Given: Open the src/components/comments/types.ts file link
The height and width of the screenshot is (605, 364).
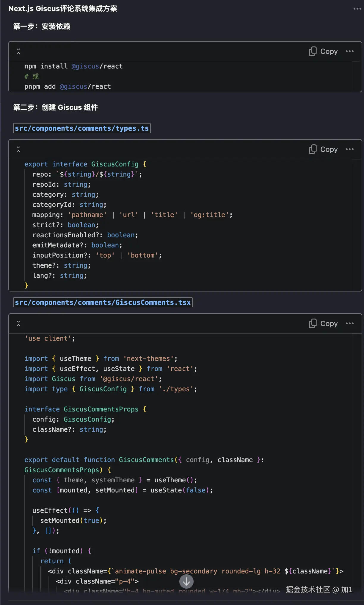Looking at the screenshot, I should coord(82,128).
